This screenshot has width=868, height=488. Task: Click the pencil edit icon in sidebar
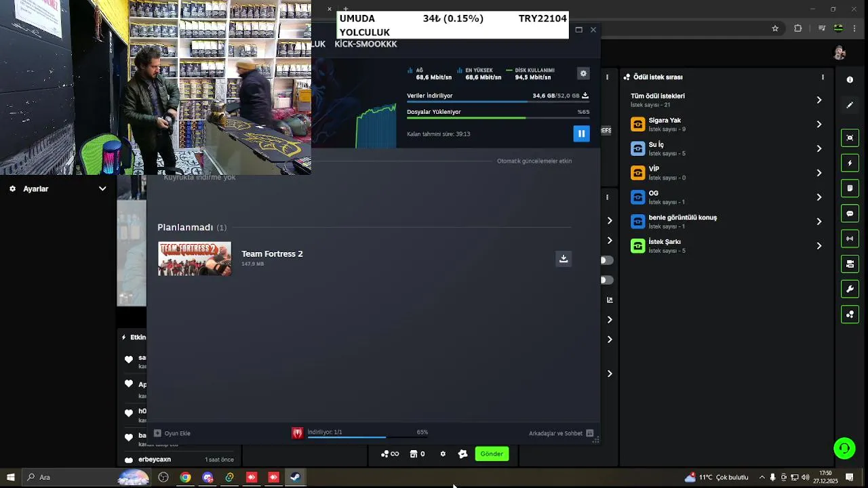(850, 105)
